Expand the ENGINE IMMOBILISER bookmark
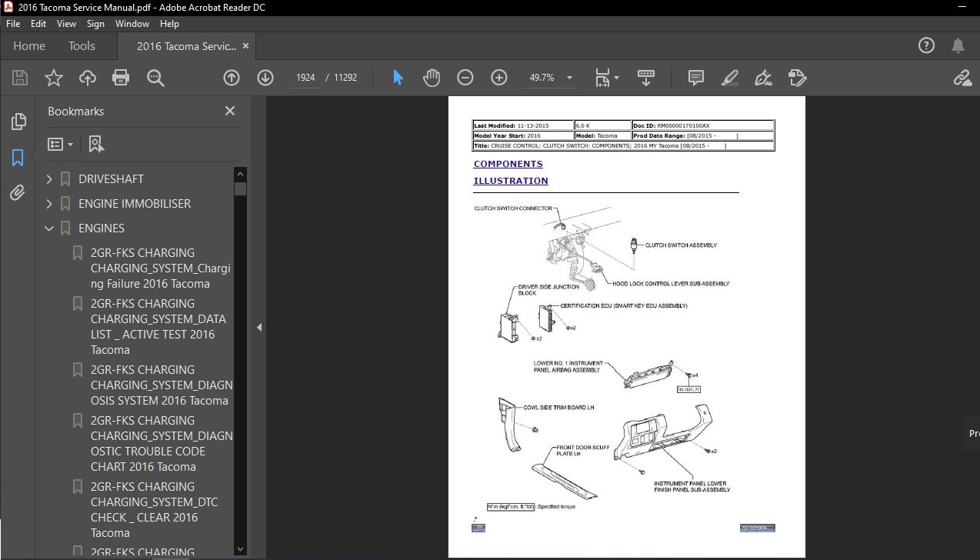 50,204
